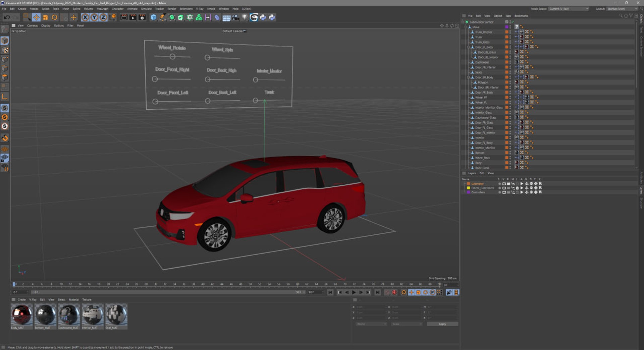Toggle Y axis lock
644x350 pixels.
tap(94, 17)
